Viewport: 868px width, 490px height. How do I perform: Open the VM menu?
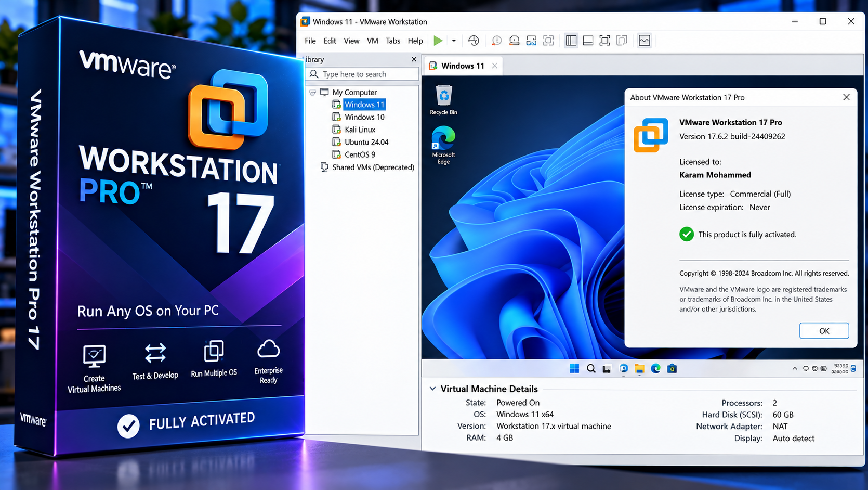[x=372, y=41]
